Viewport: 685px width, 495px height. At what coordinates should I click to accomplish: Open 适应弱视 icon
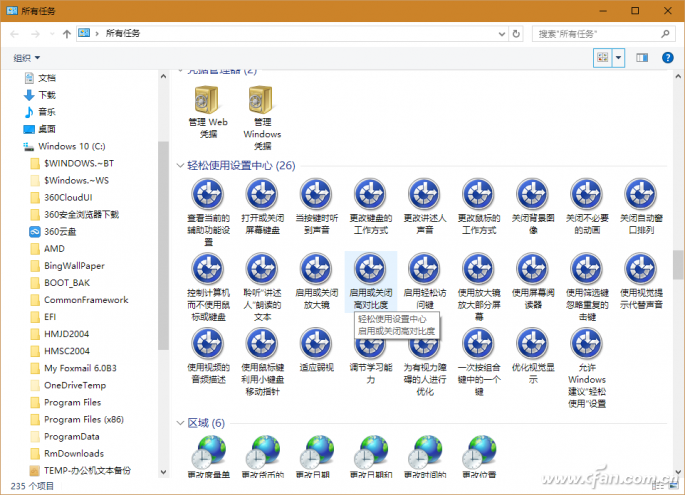point(316,346)
